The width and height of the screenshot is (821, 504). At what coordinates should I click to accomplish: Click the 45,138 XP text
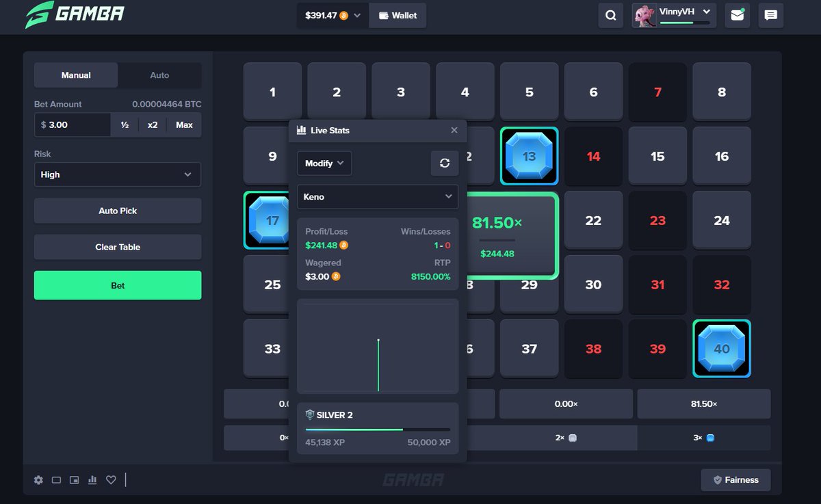[325, 442]
